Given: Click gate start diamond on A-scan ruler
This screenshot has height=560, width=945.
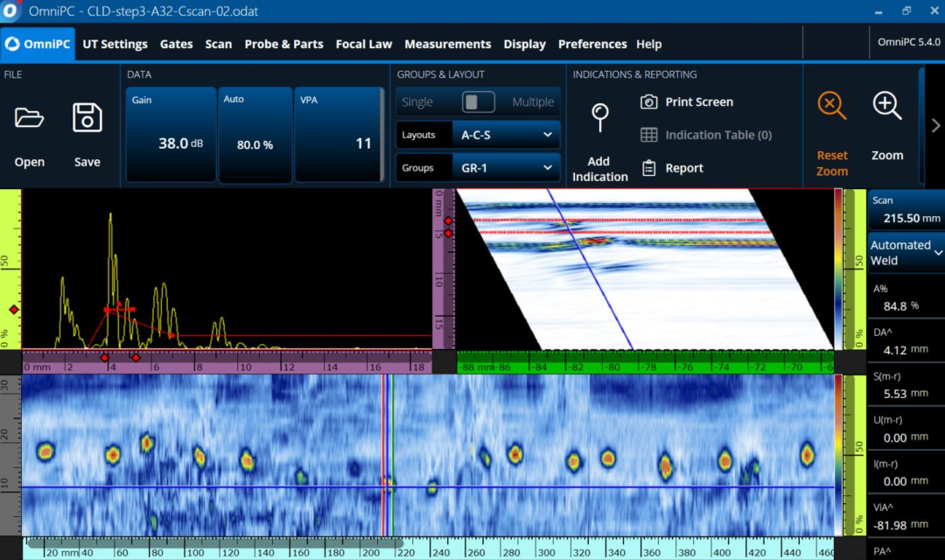Looking at the screenshot, I should pos(104,358).
